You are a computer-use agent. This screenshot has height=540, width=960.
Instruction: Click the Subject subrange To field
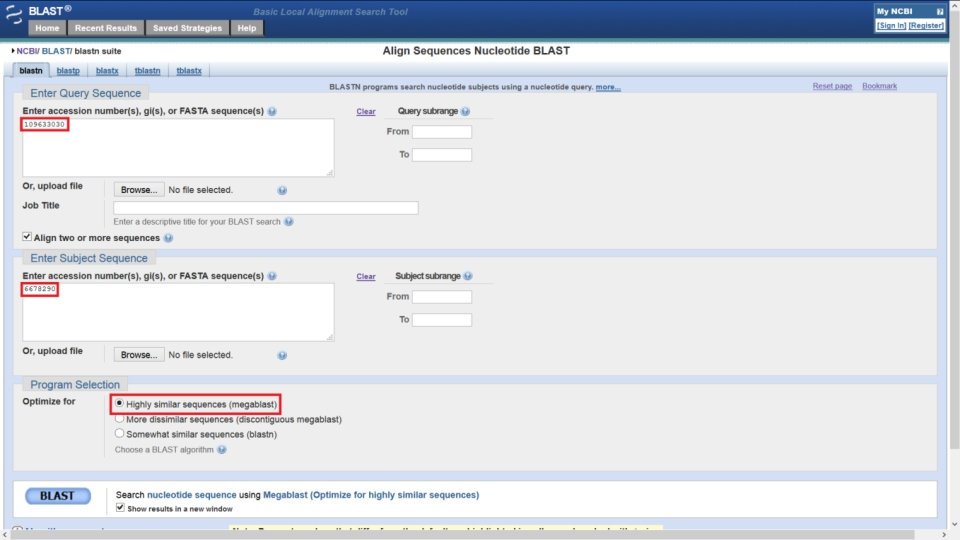[442, 320]
